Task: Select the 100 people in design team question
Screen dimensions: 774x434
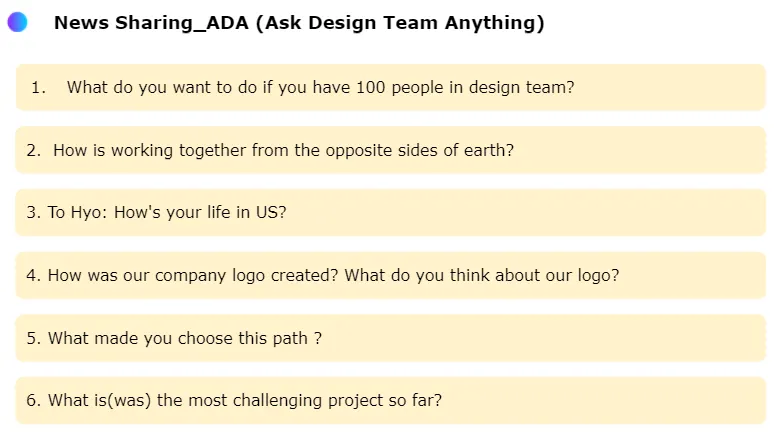Action: (x=320, y=87)
